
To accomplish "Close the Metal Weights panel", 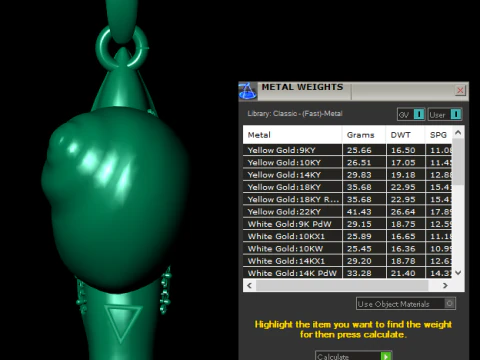I will 460,90.
